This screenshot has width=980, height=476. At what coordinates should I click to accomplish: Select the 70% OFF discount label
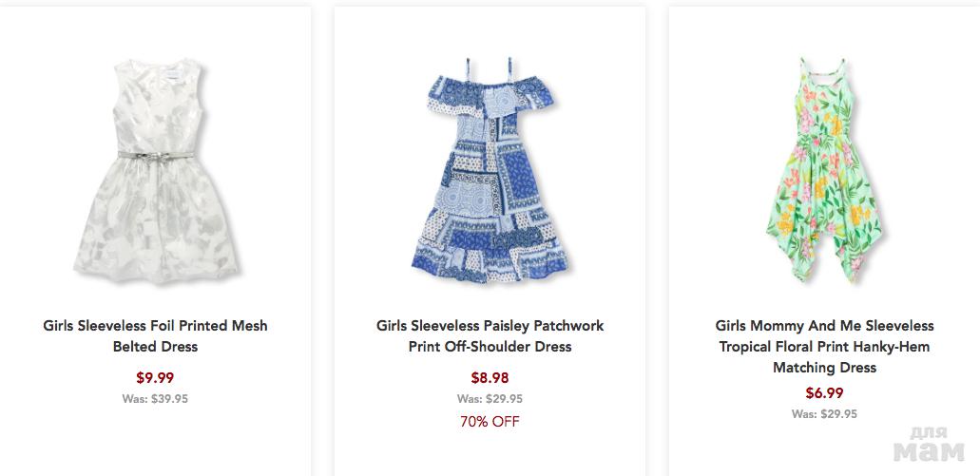point(490,422)
